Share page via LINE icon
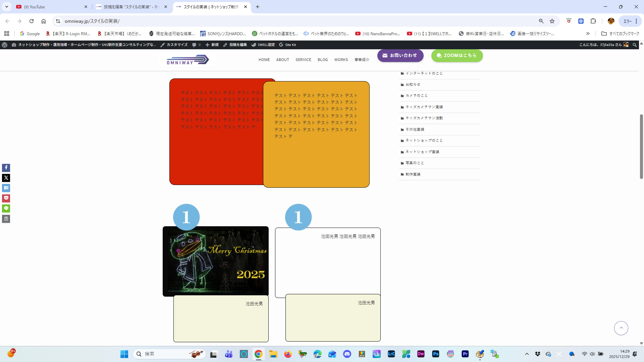Viewport: 644px width, 362px height. [x=6, y=208]
